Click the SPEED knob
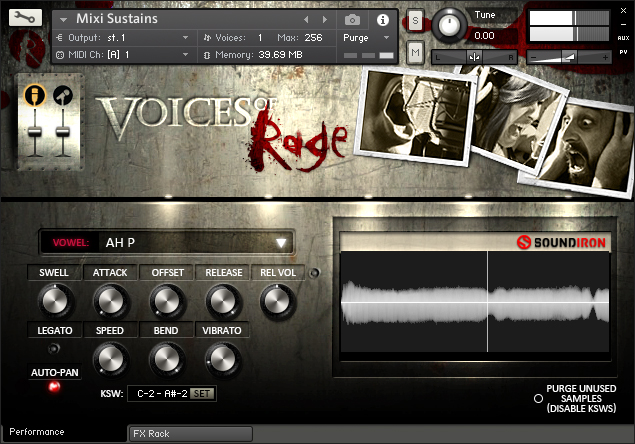This screenshot has height=444, width=635. [x=111, y=359]
